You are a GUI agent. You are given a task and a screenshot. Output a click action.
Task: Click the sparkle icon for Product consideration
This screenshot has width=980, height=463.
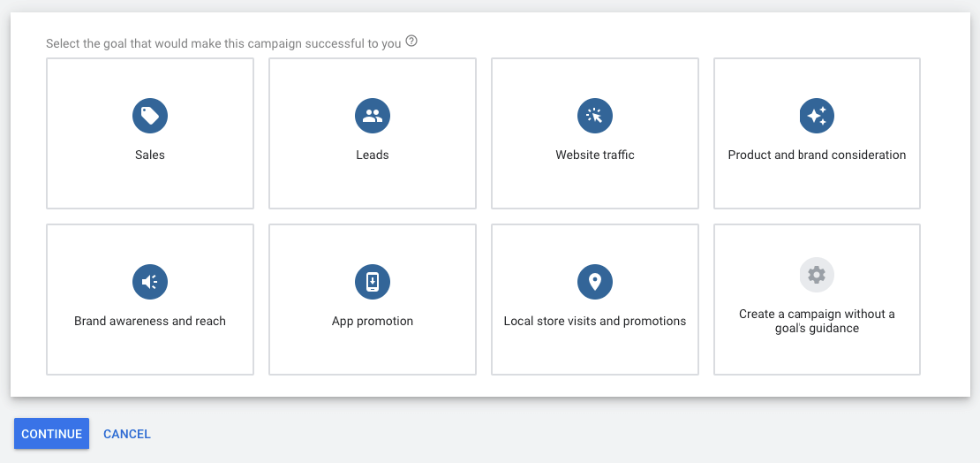pos(817,116)
